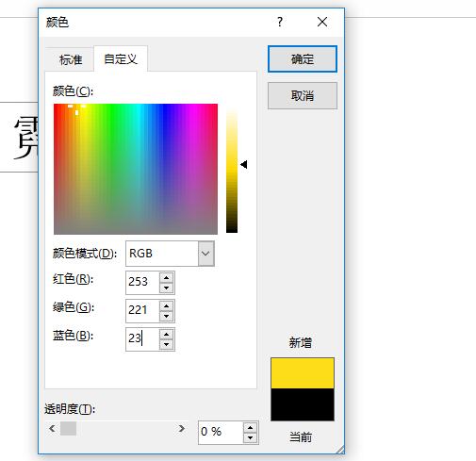The width and height of the screenshot is (476, 461).
Task: Close the 颜色 dialog
Action: pyautogui.click(x=322, y=22)
